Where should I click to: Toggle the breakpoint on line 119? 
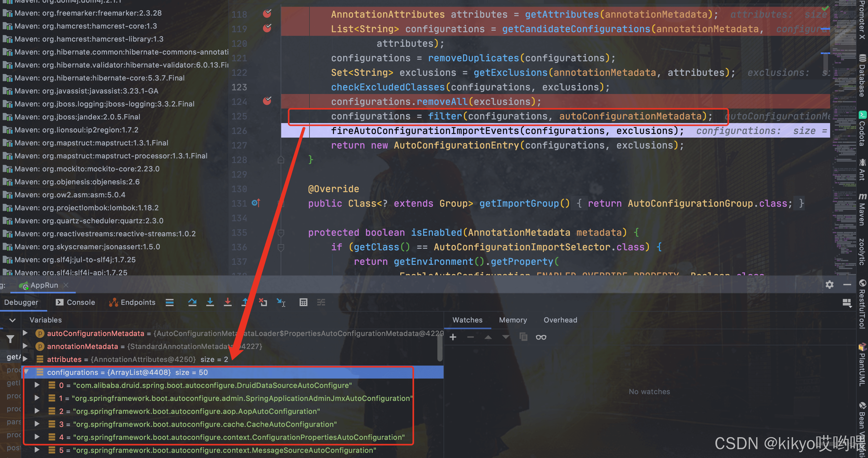(x=267, y=28)
